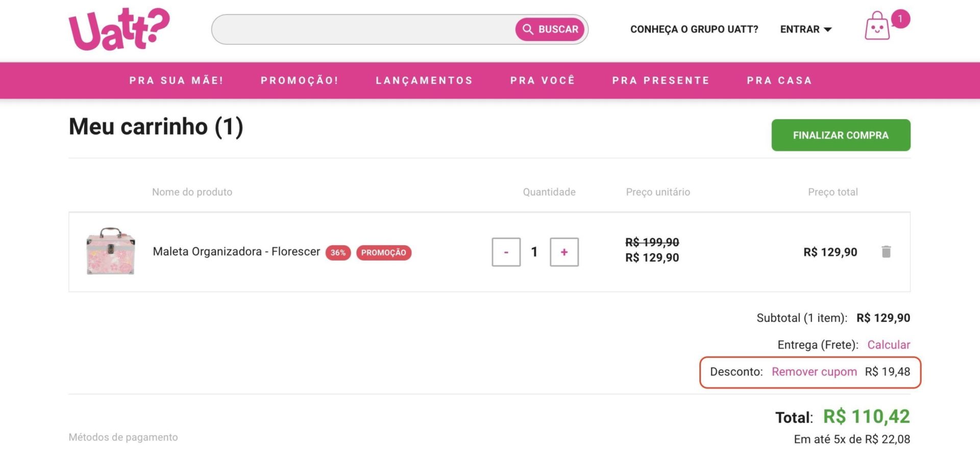This screenshot has width=980, height=449.
Task: Click the 36% discount badge
Action: (x=338, y=253)
